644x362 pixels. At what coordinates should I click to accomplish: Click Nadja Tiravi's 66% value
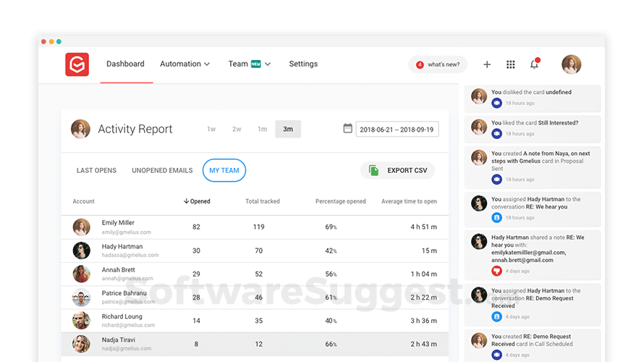[x=331, y=345]
